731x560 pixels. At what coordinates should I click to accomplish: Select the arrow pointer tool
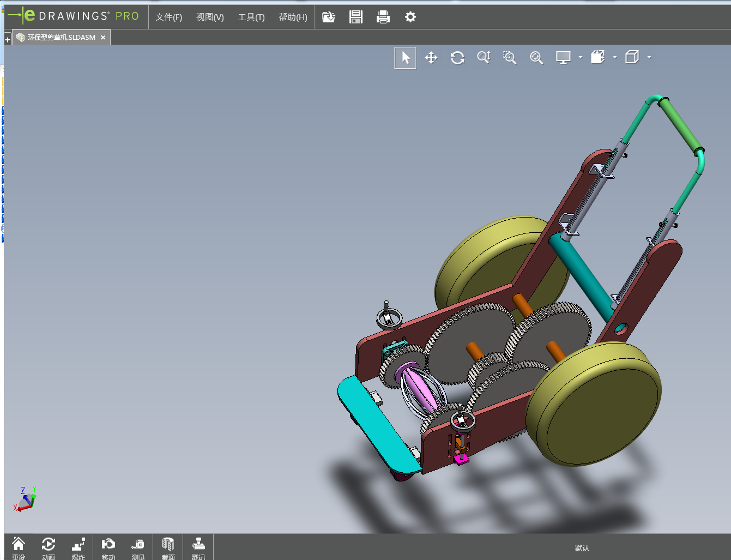coord(405,58)
